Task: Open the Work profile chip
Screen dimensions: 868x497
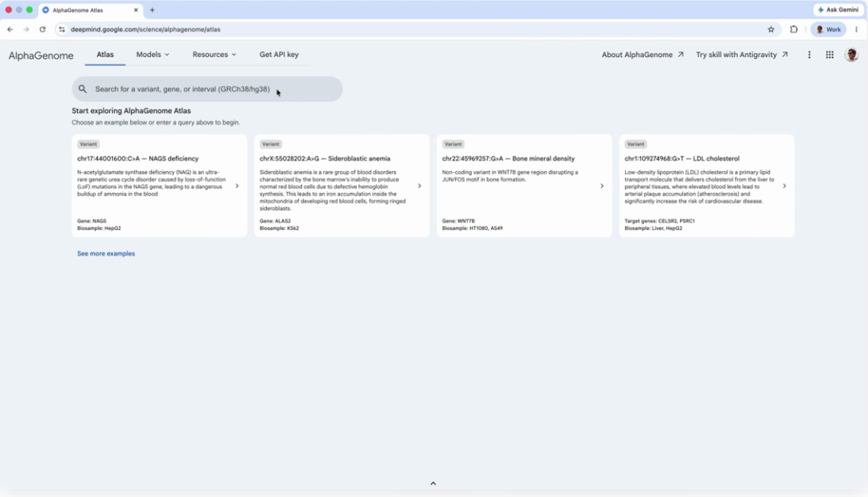Action: tap(828, 30)
